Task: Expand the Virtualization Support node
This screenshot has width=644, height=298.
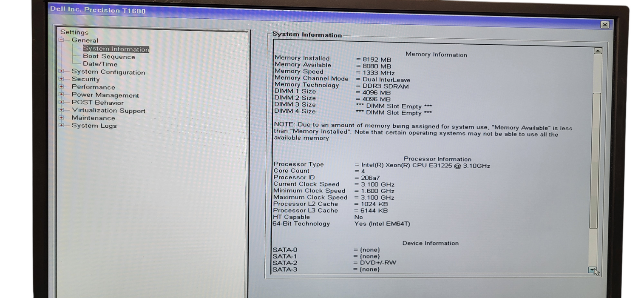Action: (x=61, y=110)
